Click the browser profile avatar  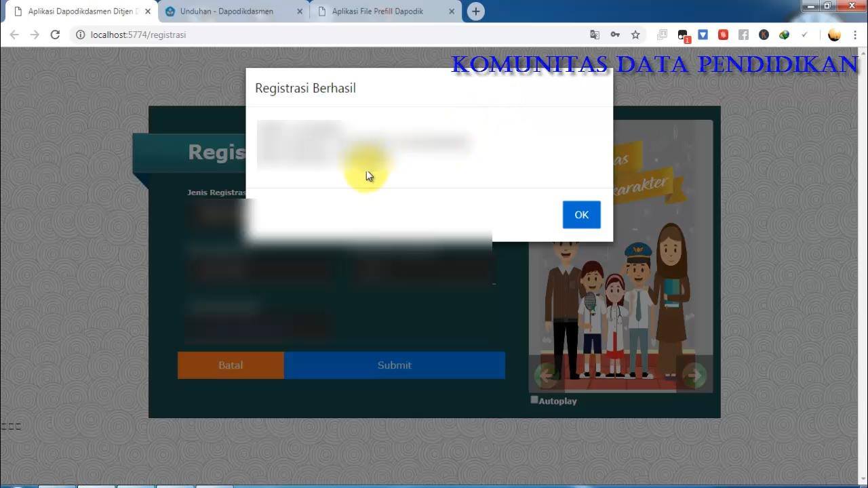point(835,35)
